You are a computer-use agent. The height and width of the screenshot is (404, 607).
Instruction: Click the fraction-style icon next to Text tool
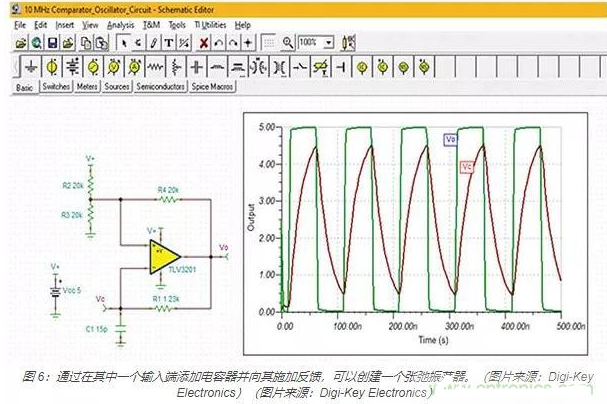(x=184, y=43)
